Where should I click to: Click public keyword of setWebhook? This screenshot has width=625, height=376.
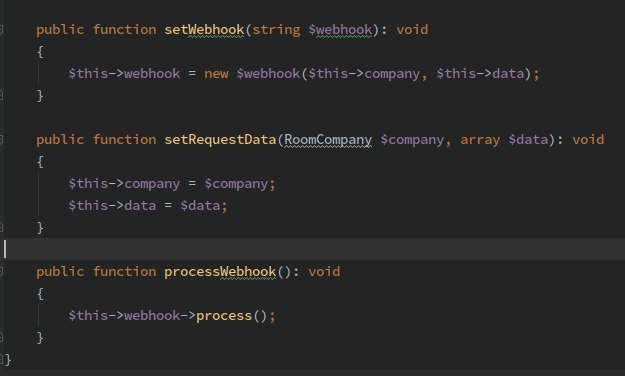60,30
